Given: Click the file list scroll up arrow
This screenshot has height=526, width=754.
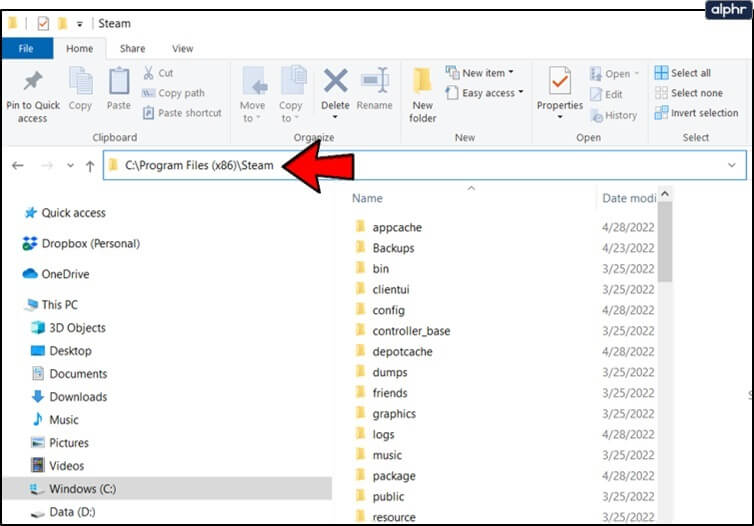Looking at the screenshot, I should [665, 194].
